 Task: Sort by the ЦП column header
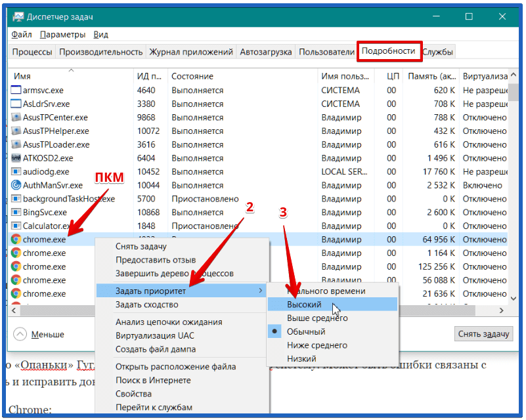click(389, 76)
